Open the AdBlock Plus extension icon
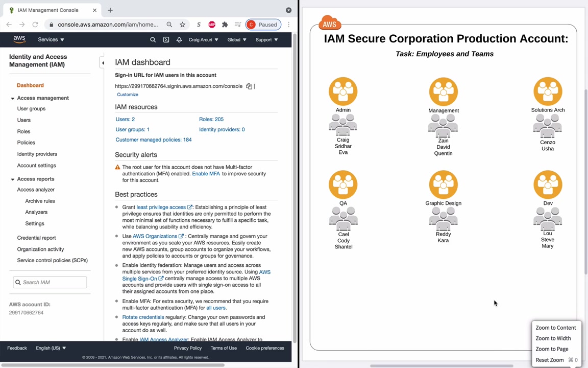The image size is (588, 368). click(212, 25)
